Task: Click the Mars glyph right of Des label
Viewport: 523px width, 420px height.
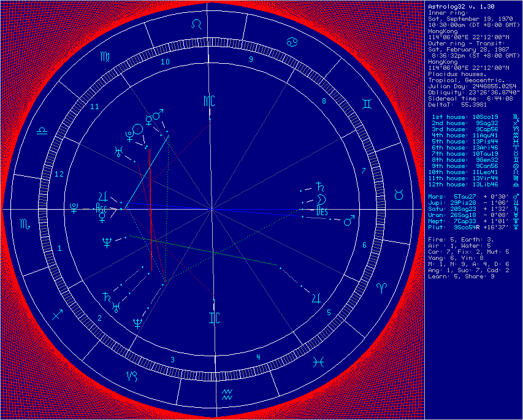Action: [348, 220]
